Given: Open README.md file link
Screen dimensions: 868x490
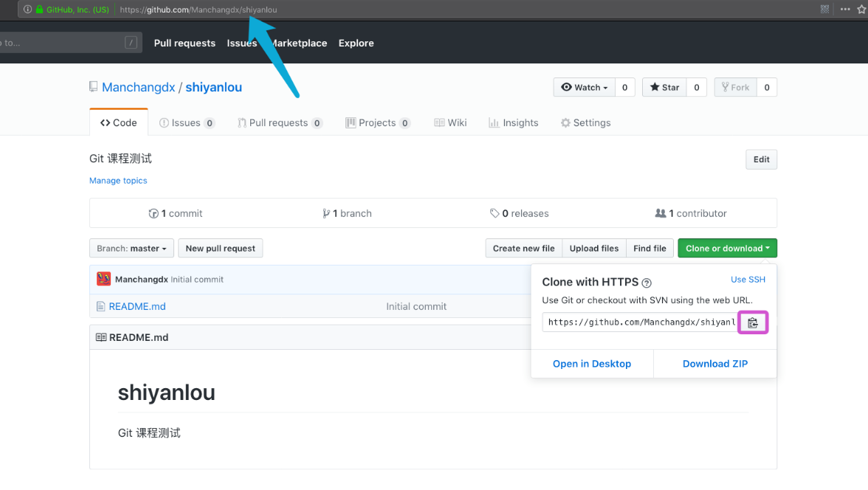Looking at the screenshot, I should coord(137,306).
